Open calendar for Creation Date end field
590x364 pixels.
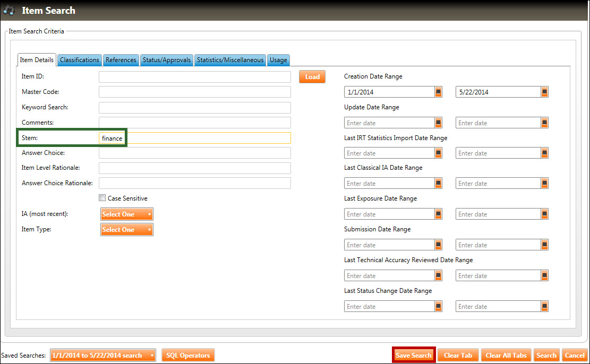(544, 92)
